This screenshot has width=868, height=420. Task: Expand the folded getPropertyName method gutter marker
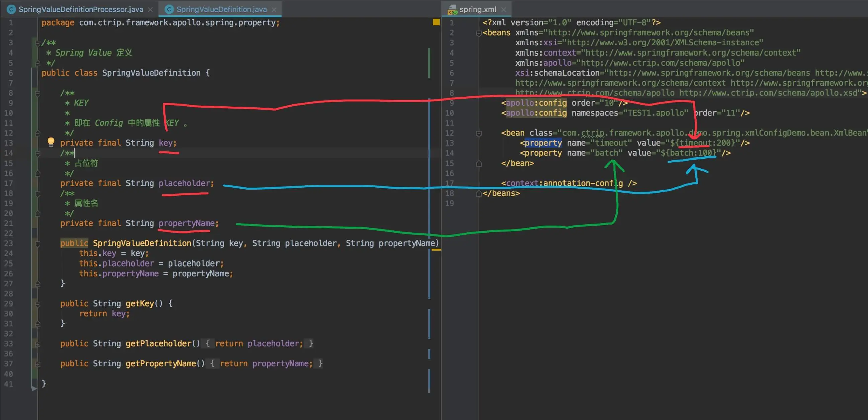click(x=38, y=364)
